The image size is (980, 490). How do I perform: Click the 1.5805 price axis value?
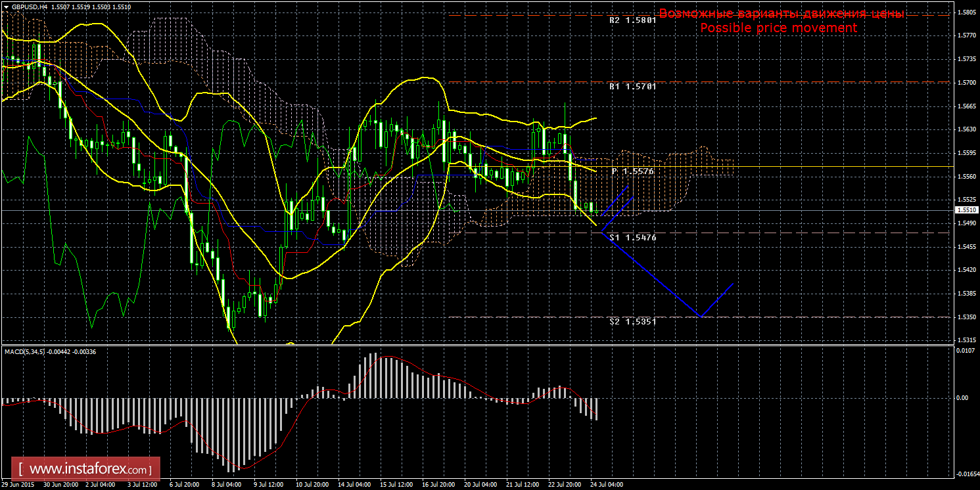(x=965, y=12)
